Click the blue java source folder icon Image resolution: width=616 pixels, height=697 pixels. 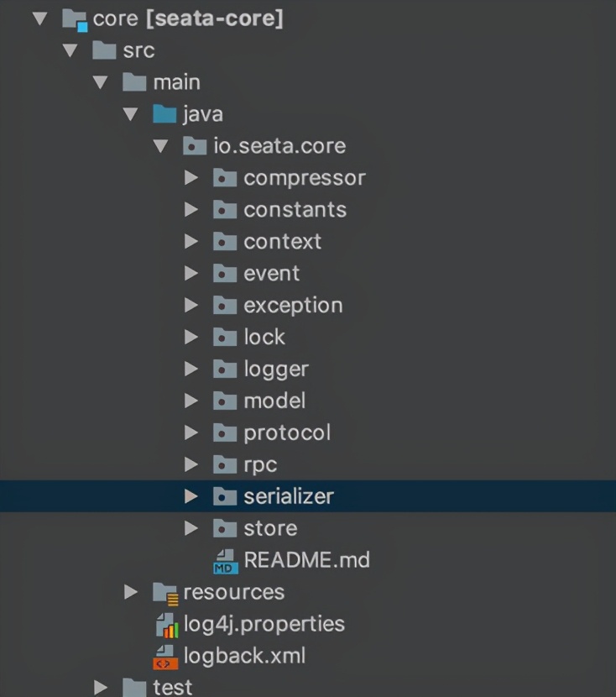pyautogui.click(x=164, y=114)
